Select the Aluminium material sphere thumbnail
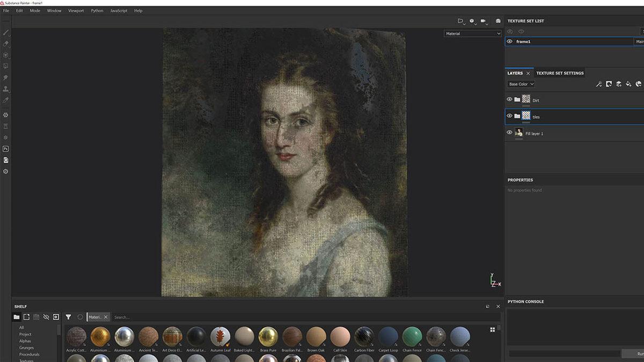The height and width of the screenshot is (362, 644). [x=100, y=337]
